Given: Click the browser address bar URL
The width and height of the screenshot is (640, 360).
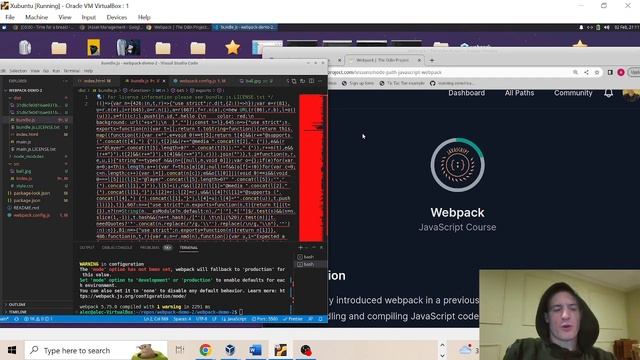Looking at the screenshot, I should click(385, 72).
